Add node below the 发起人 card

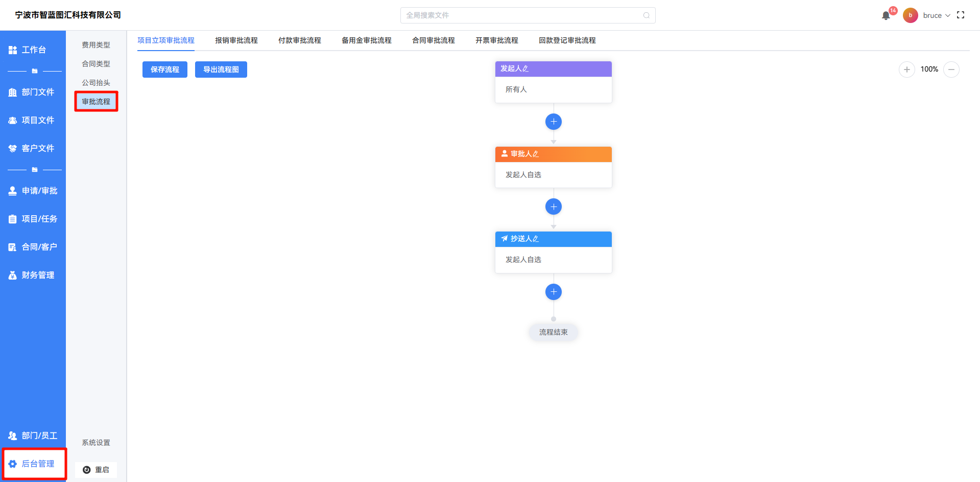click(x=553, y=122)
